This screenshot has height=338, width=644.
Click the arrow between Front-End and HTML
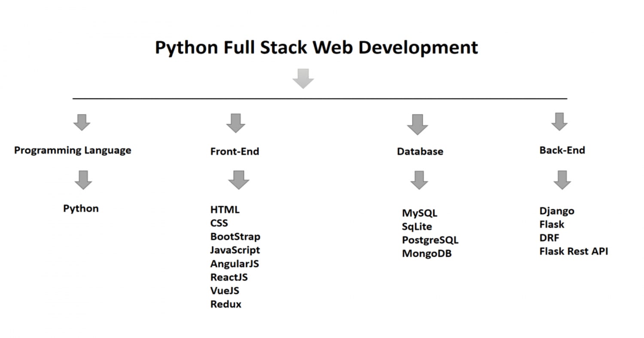click(x=239, y=180)
